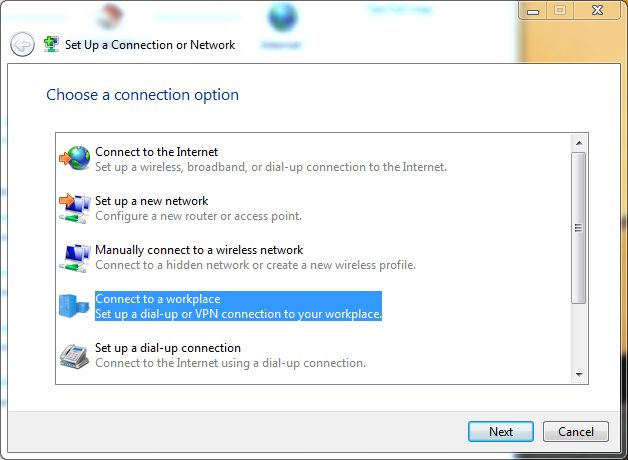Click the Set up a new network computer icon

tap(75, 208)
